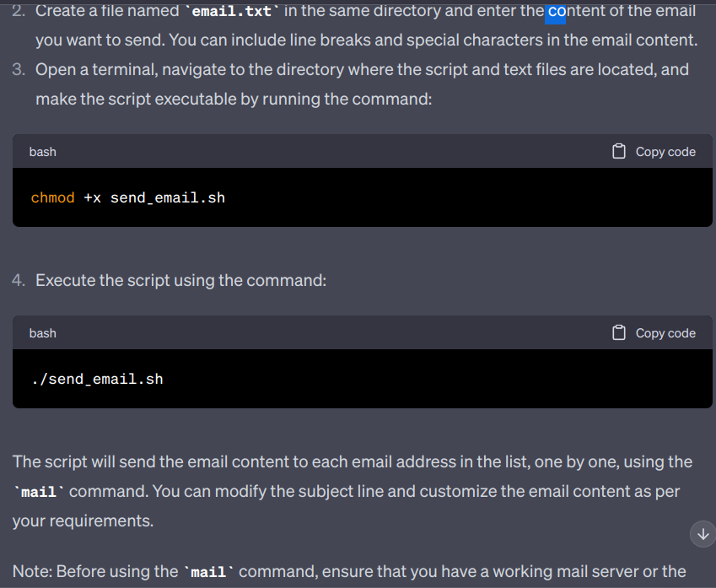Click "Copy code" label in execute-script block
The width and height of the screenshot is (716, 588).
tap(665, 333)
